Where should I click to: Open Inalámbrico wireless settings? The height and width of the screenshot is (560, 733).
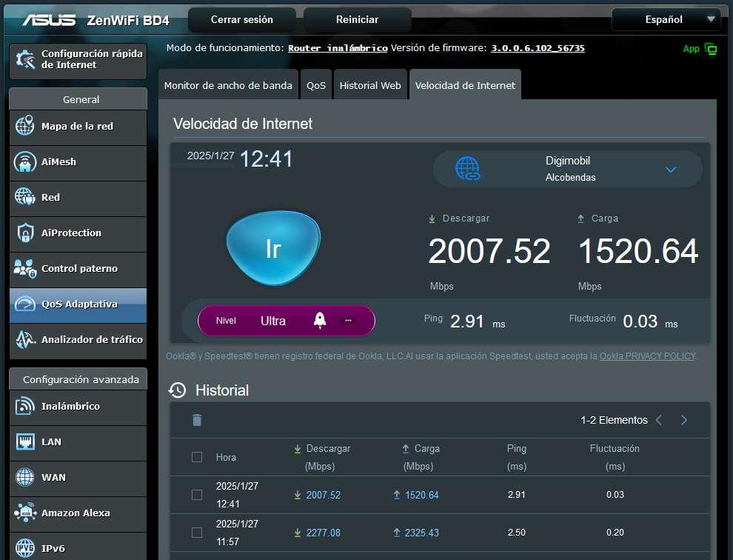[78, 407]
